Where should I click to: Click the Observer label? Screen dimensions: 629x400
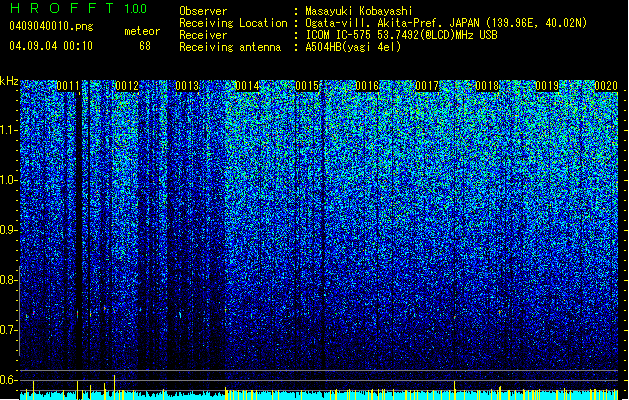pyautogui.click(x=203, y=11)
